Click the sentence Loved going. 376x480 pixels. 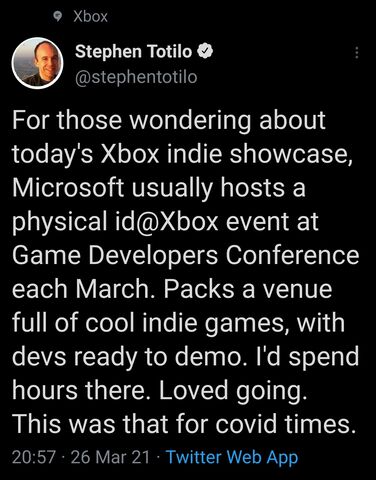[233, 390]
